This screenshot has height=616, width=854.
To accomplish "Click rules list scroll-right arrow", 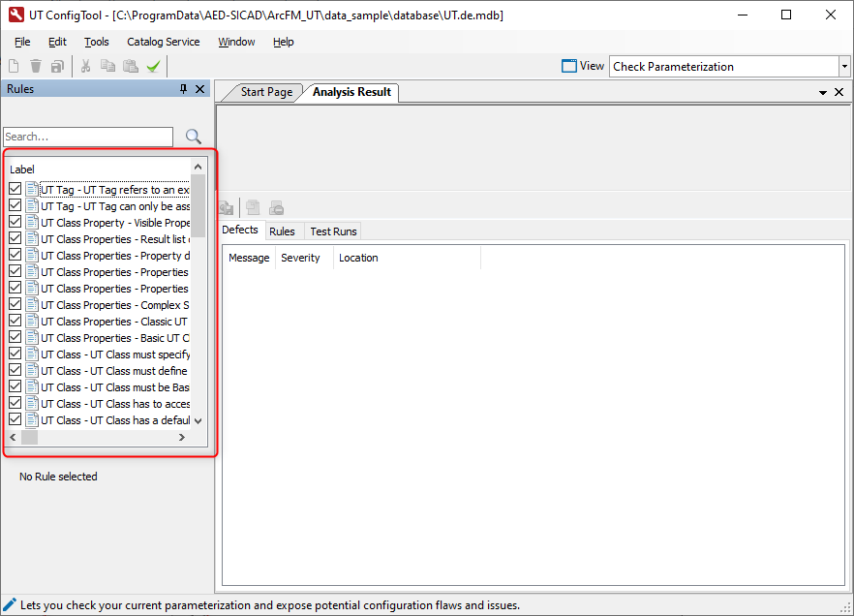I will (x=182, y=437).
